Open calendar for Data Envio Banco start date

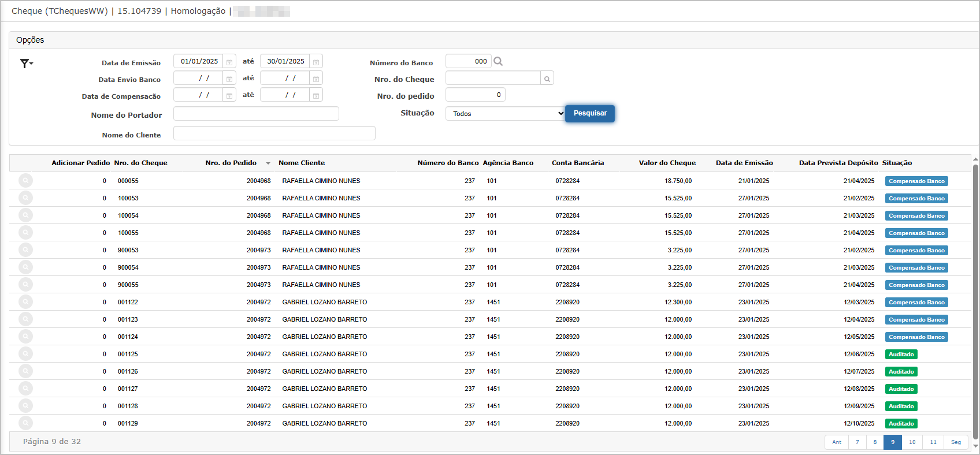tap(229, 79)
